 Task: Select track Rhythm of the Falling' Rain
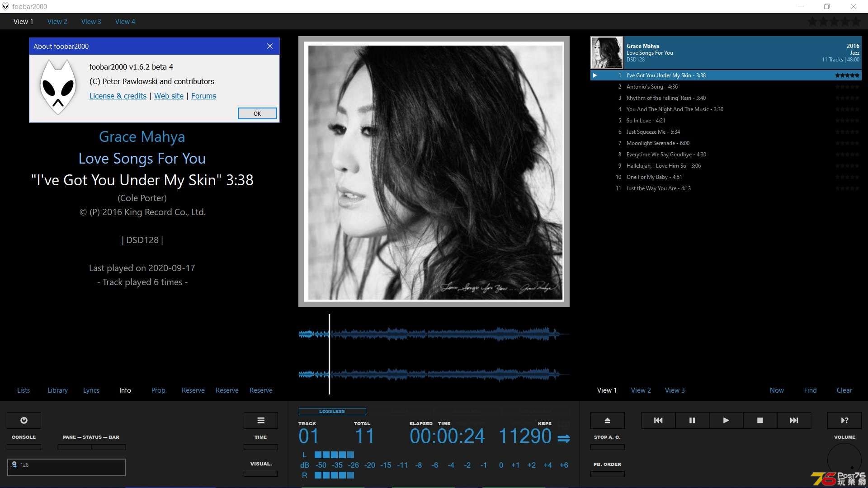tap(726, 98)
